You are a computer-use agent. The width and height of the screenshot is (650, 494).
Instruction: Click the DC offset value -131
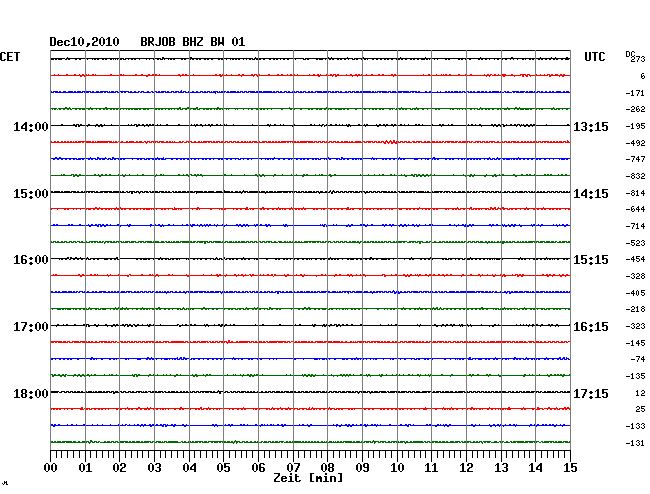tap(635, 443)
